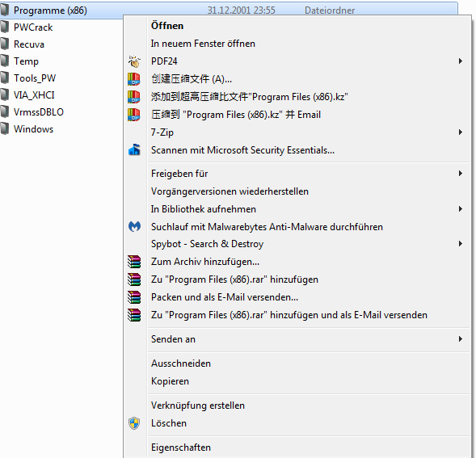The height and width of the screenshot is (458, 476).
Task: Click WinRAR icon beside Packen und als E-Mail versenden
Action: click(134, 297)
